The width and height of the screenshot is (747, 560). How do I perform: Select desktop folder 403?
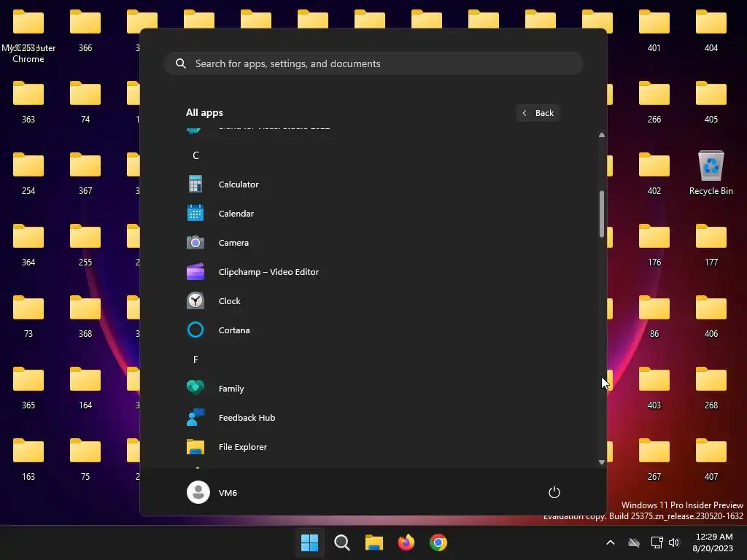[654, 387]
